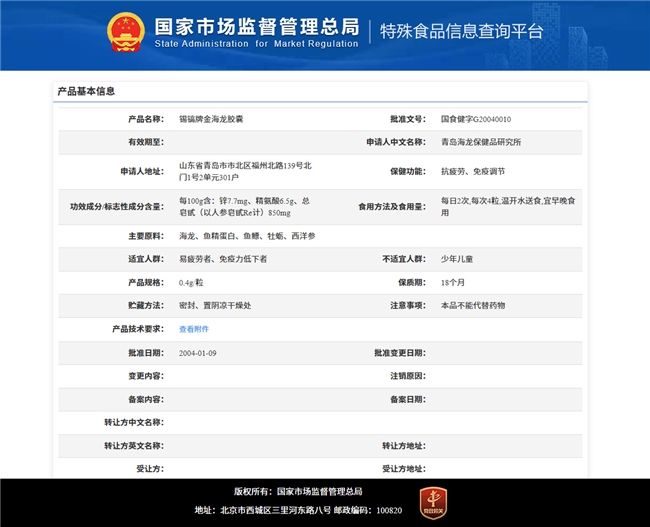Click the applicant address in 山东省青岛市

coord(244,171)
